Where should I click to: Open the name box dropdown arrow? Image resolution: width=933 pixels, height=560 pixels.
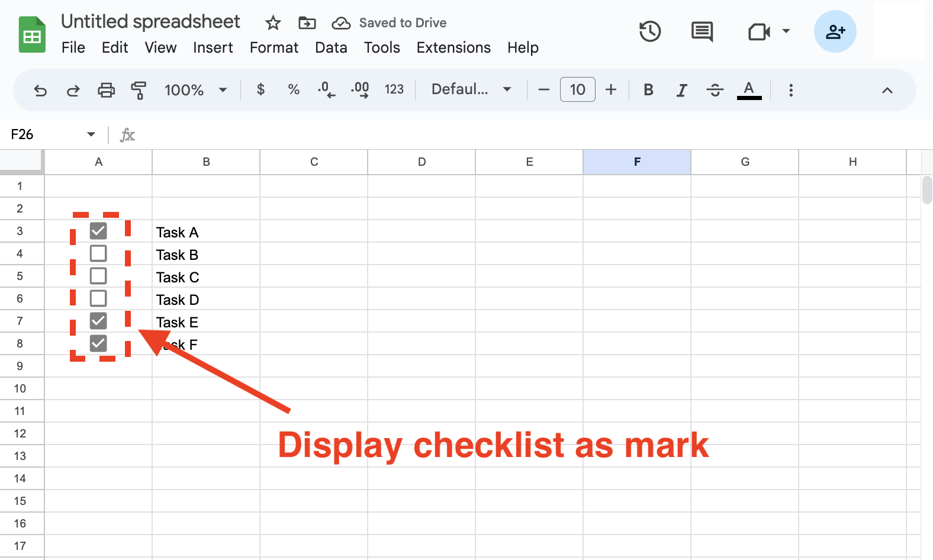[x=91, y=134]
